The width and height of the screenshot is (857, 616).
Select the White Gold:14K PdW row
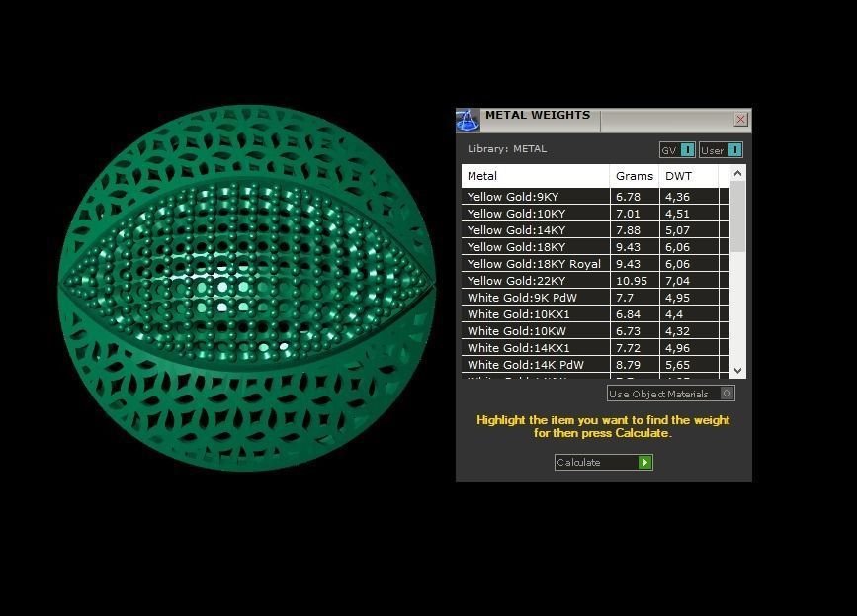click(595, 365)
